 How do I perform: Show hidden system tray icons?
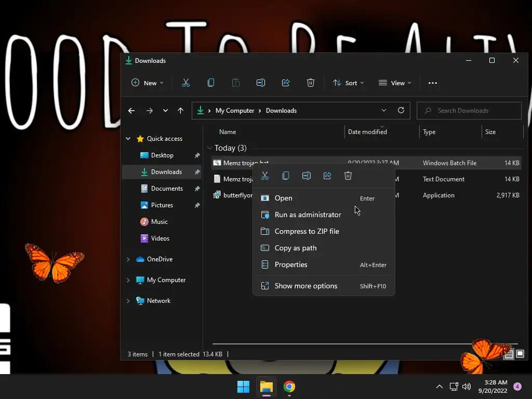[440, 387]
